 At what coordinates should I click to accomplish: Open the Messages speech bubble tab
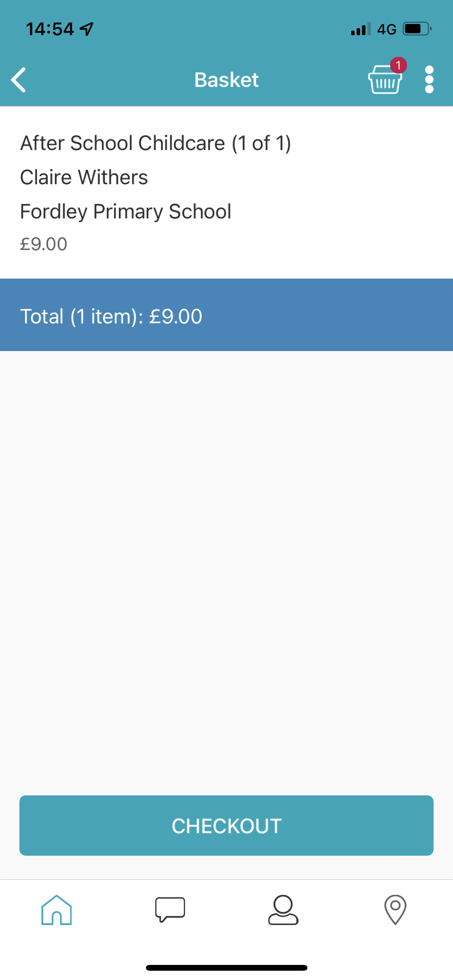(x=170, y=910)
